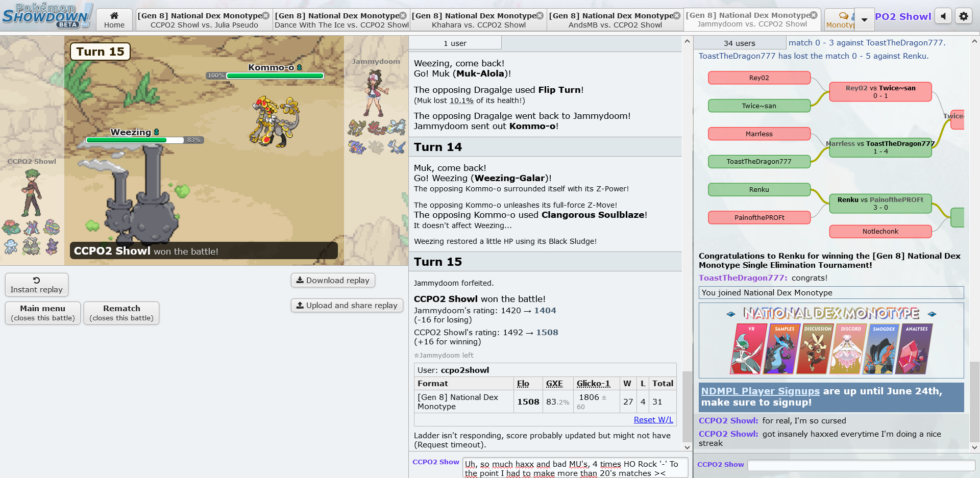Click the new rating 1508 link
The width and height of the screenshot is (980, 478).
(x=547, y=332)
